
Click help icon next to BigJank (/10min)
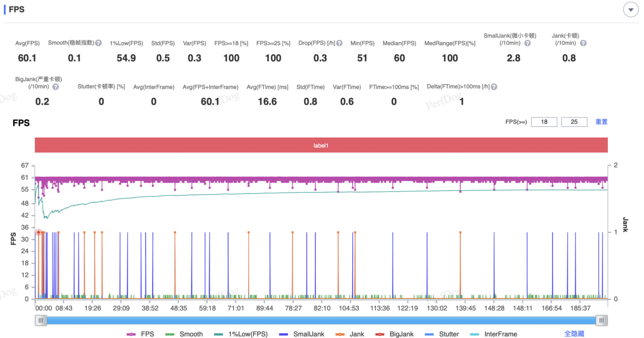click(55, 87)
